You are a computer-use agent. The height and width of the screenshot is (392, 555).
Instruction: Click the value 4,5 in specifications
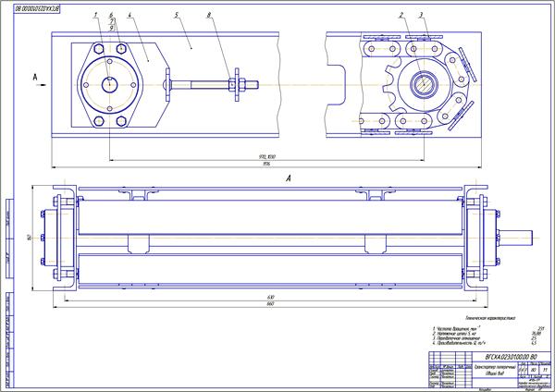[534, 343]
